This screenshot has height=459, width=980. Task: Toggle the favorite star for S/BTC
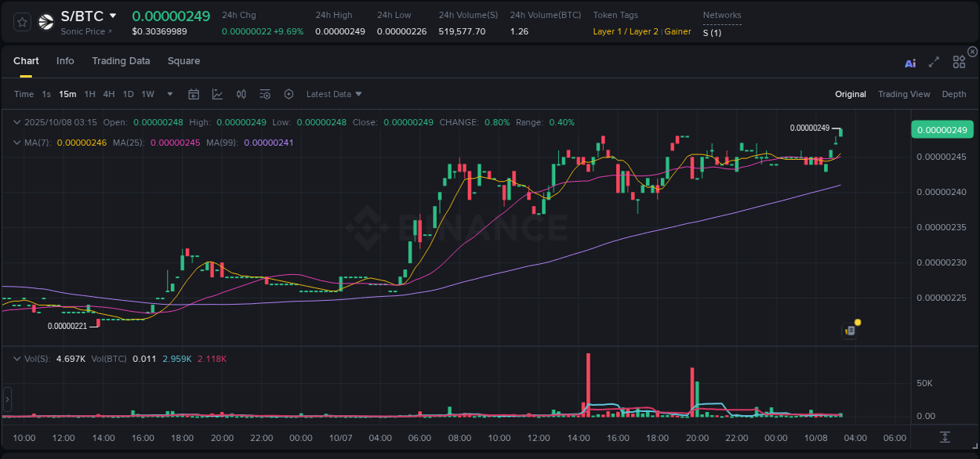pos(21,21)
